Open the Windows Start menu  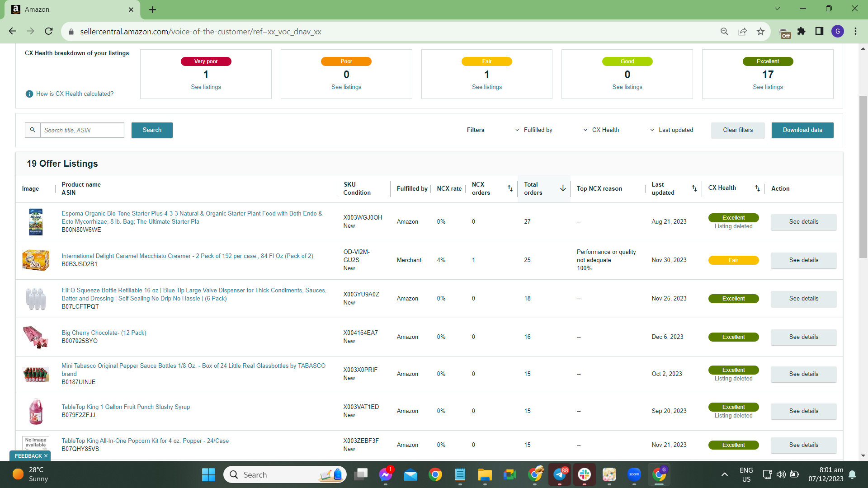coord(208,474)
